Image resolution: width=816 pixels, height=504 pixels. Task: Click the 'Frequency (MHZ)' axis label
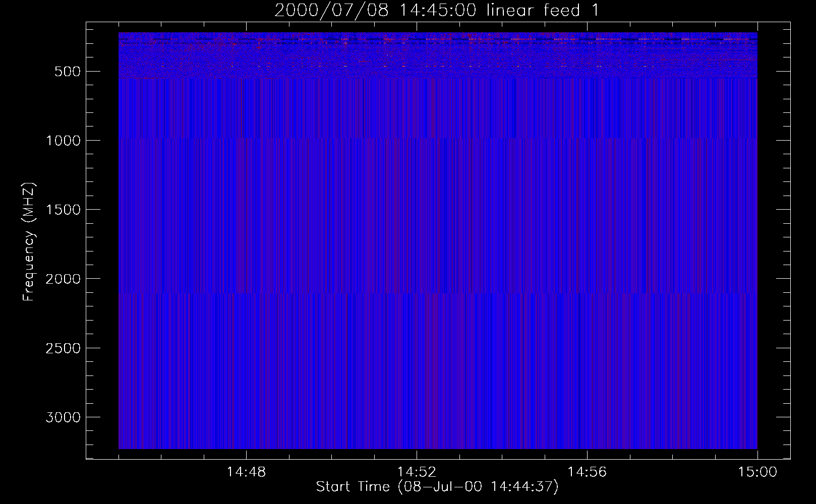pos(29,242)
